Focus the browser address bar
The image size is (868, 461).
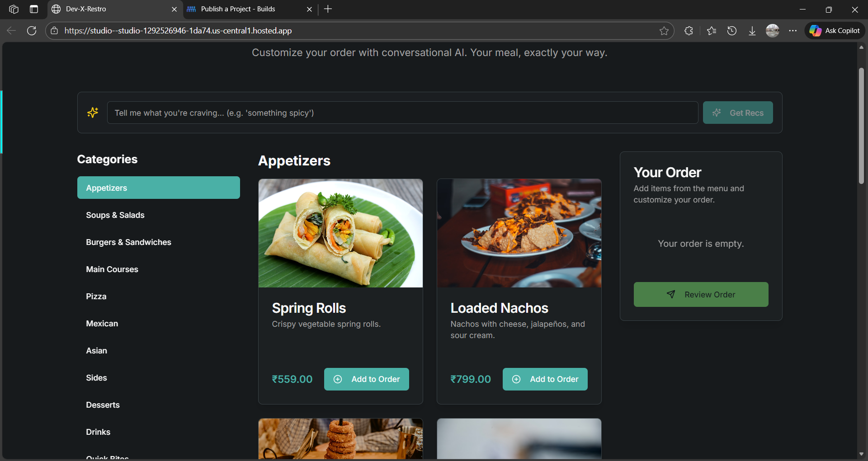(x=359, y=31)
